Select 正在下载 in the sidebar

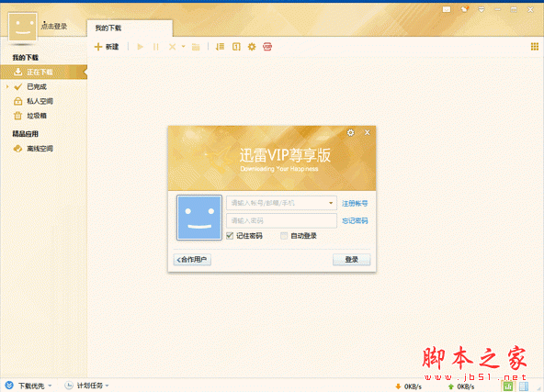tap(44, 72)
